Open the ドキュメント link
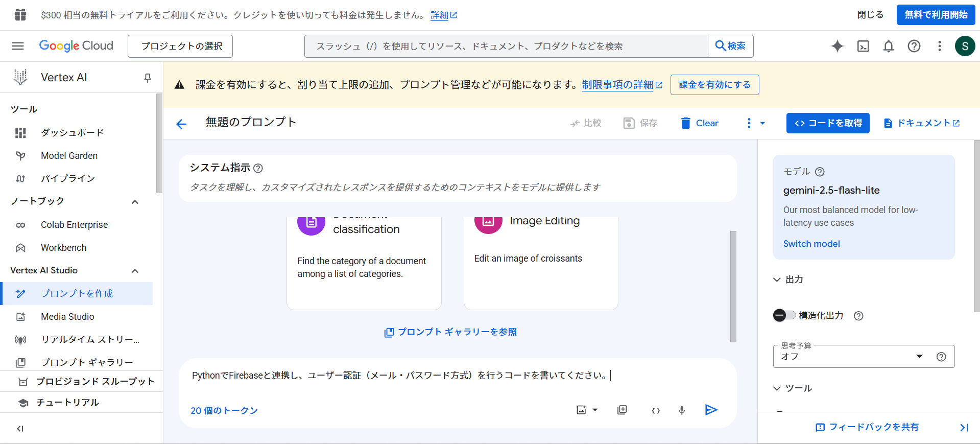Image resolution: width=980 pixels, height=444 pixels. click(922, 123)
